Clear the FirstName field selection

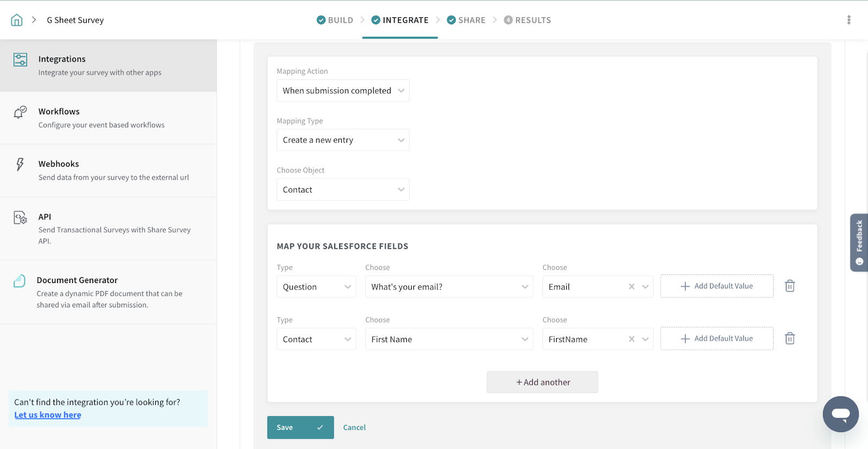tap(631, 339)
